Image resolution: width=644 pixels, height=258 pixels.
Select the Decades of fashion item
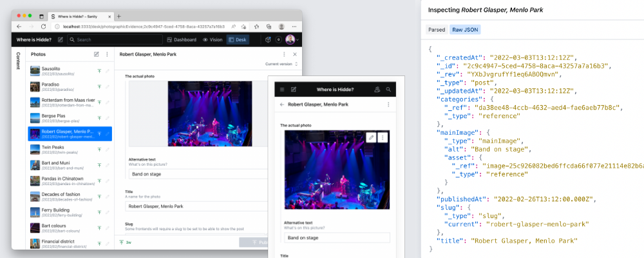pos(70,196)
